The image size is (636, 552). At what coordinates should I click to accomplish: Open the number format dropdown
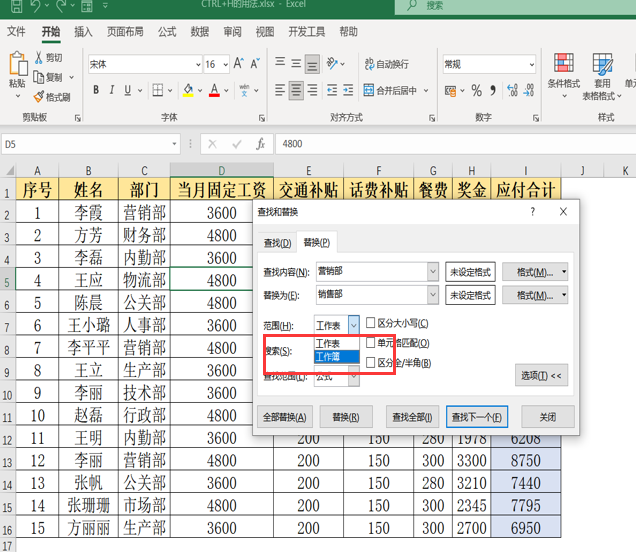[531, 64]
